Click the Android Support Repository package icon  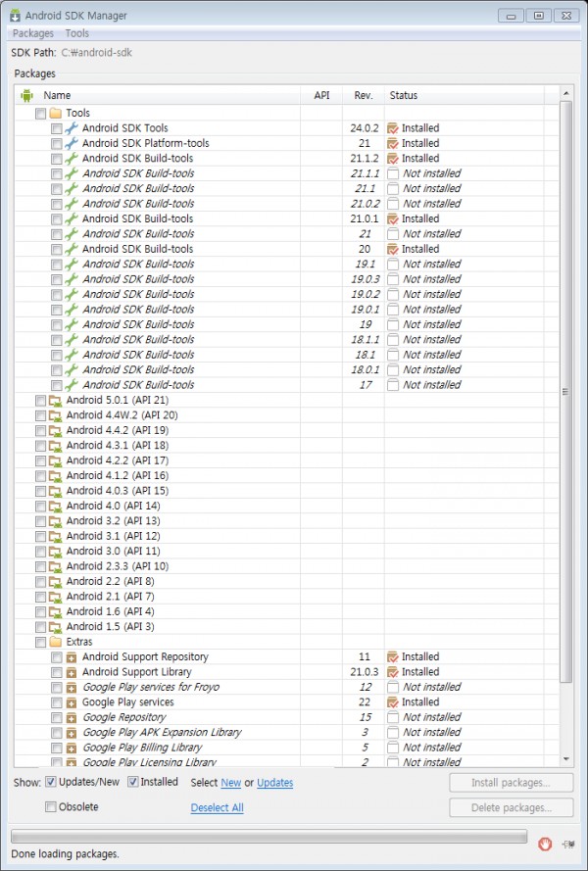72,657
